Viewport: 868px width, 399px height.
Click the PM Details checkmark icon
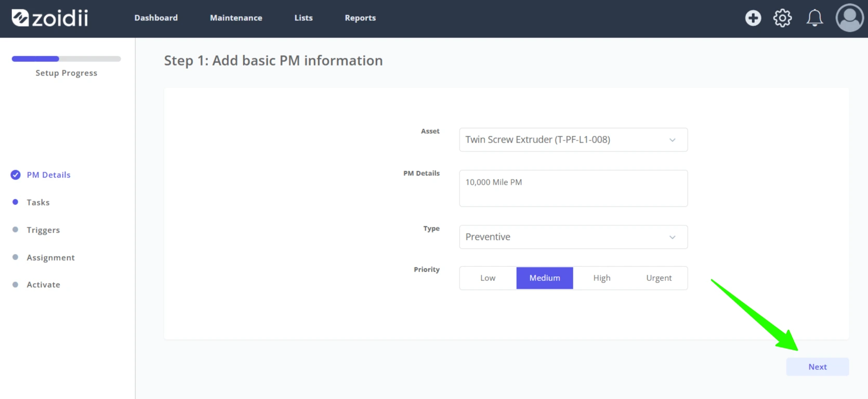pos(16,175)
